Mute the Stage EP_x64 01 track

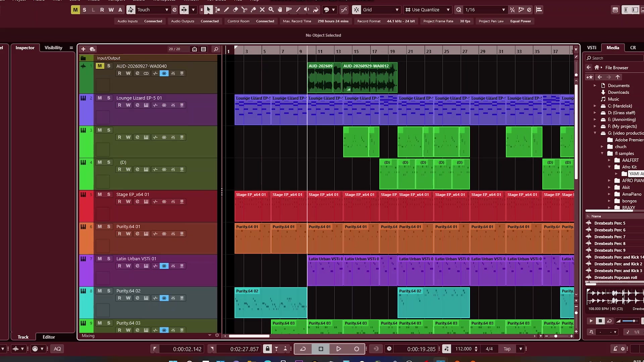[100, 194]
